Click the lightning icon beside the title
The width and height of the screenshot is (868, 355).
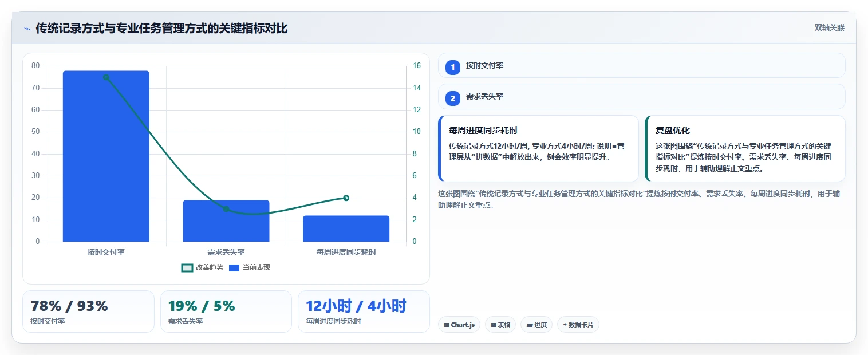click(x=27, y=28)
